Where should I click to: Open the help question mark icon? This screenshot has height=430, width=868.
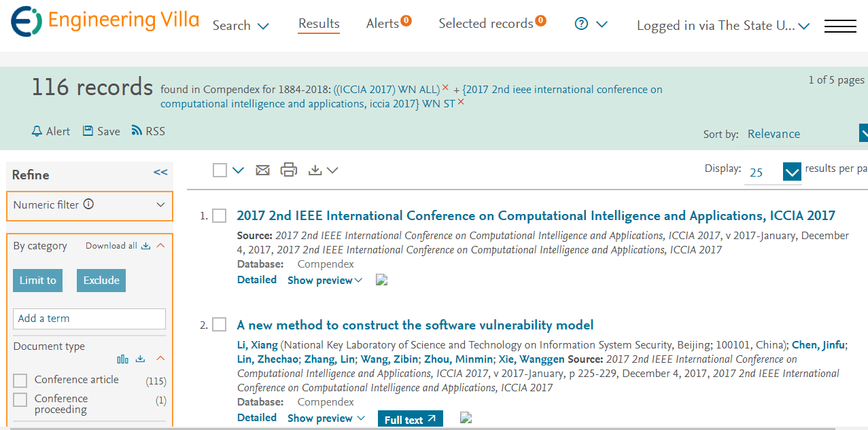click(x=581, y=24)
